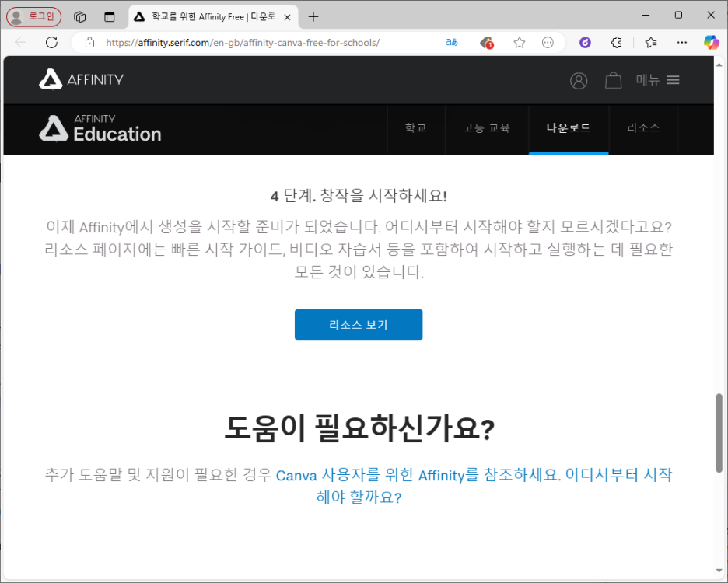Add page to favorites star icon

pos(520,43)
